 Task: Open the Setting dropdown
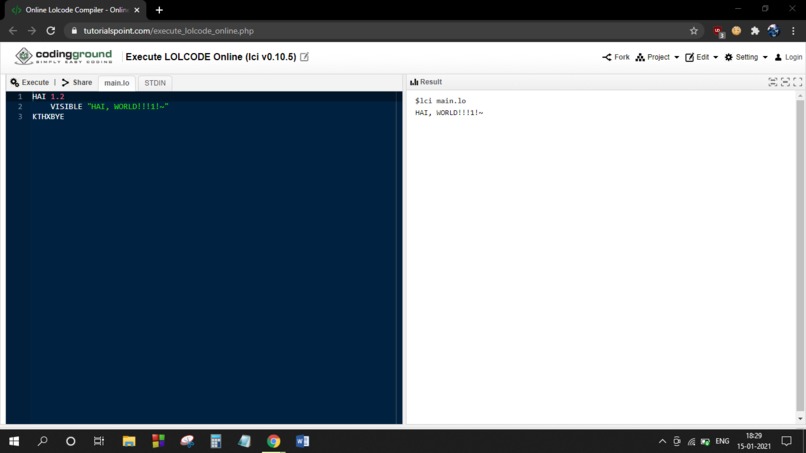[746, 57]
